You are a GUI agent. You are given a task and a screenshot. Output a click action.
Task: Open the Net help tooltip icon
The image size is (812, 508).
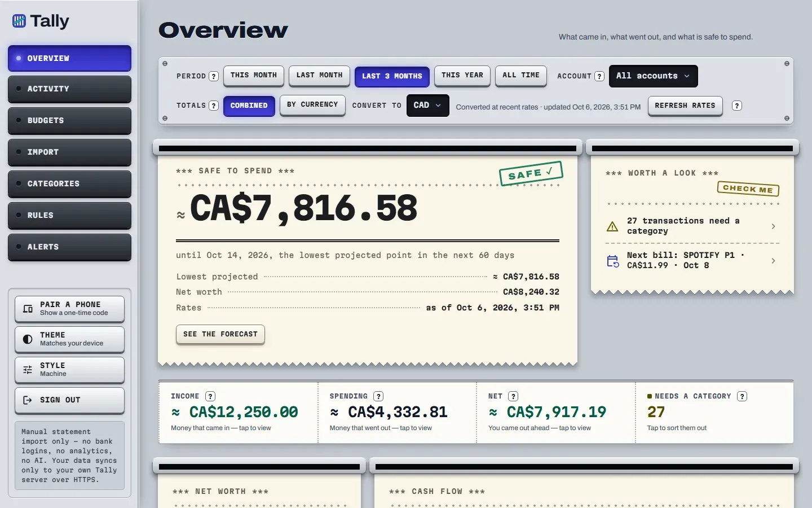513,396
